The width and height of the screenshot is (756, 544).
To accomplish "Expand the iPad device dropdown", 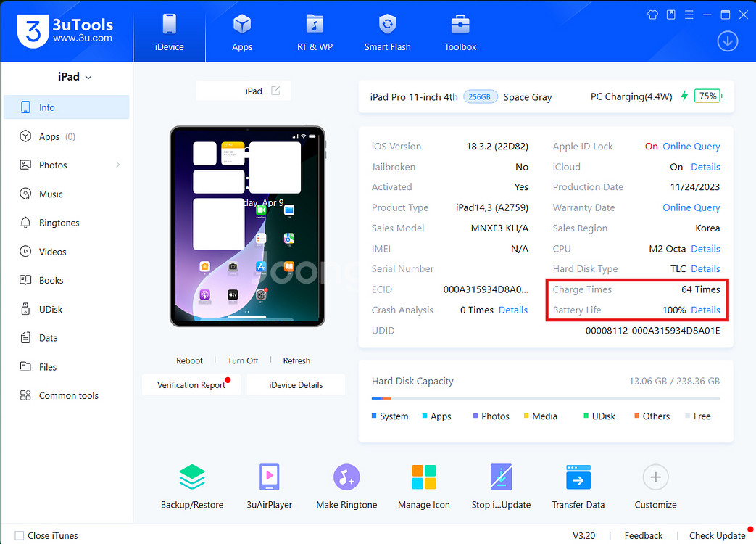I will [x=75, y=77].
